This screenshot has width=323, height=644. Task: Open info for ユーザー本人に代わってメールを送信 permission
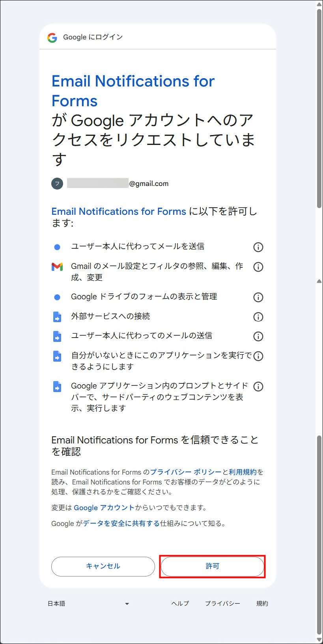258,247
